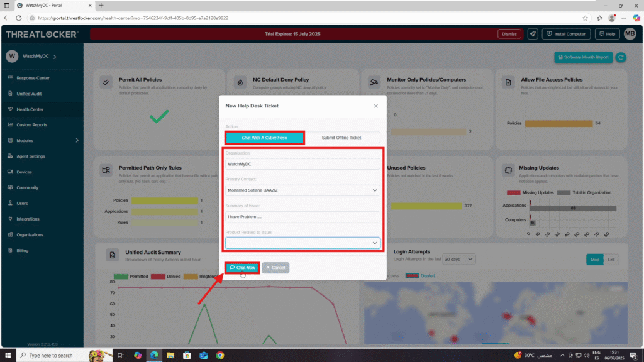This screenshot has height=362, width=644.
Task: Expand Modules submenu arrow
Action: 77,140
